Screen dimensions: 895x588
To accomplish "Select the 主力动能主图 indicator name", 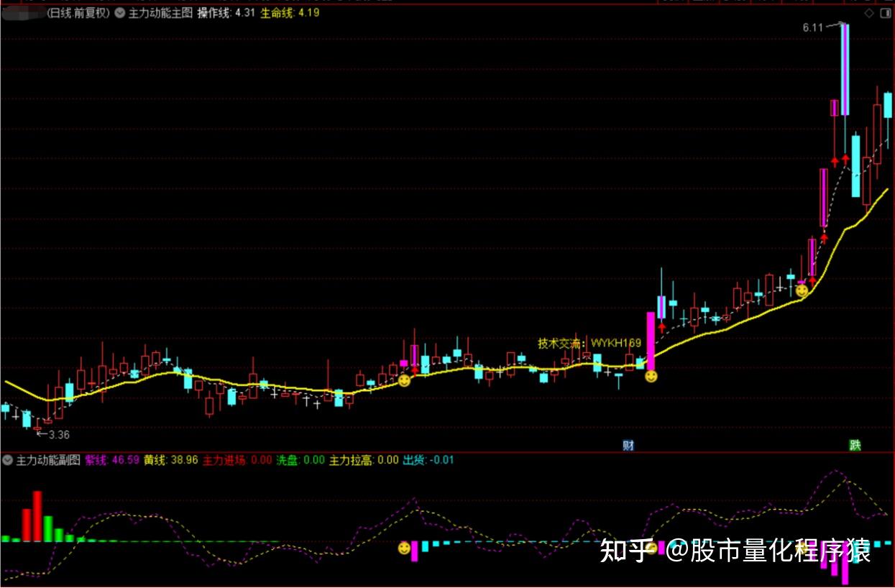I will pos(160,13).
